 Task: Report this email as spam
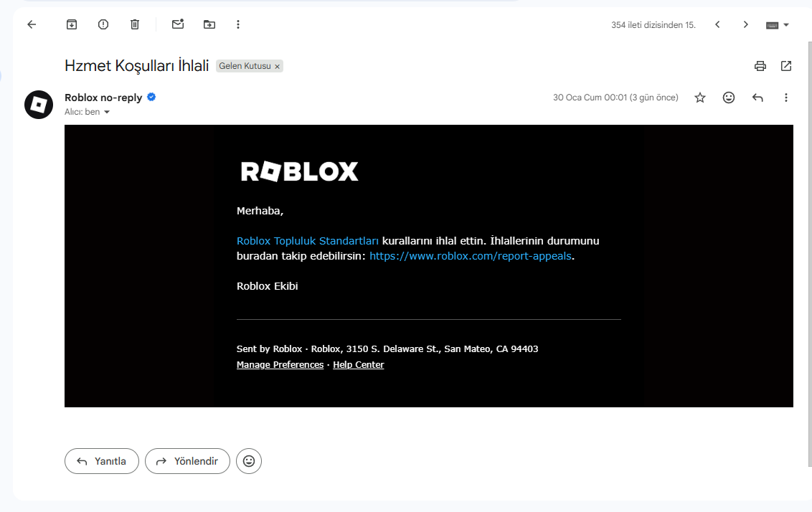(x=103, y=24)
